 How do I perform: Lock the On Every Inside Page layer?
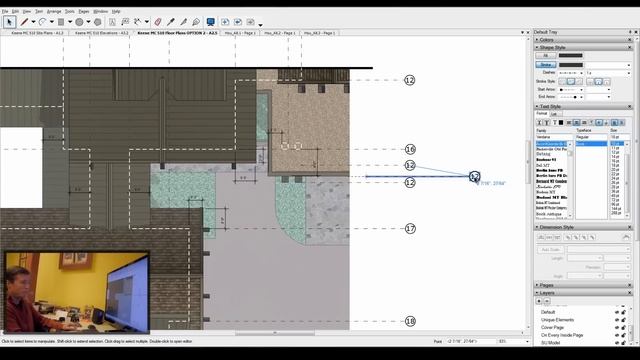click(x=624, y=336)
